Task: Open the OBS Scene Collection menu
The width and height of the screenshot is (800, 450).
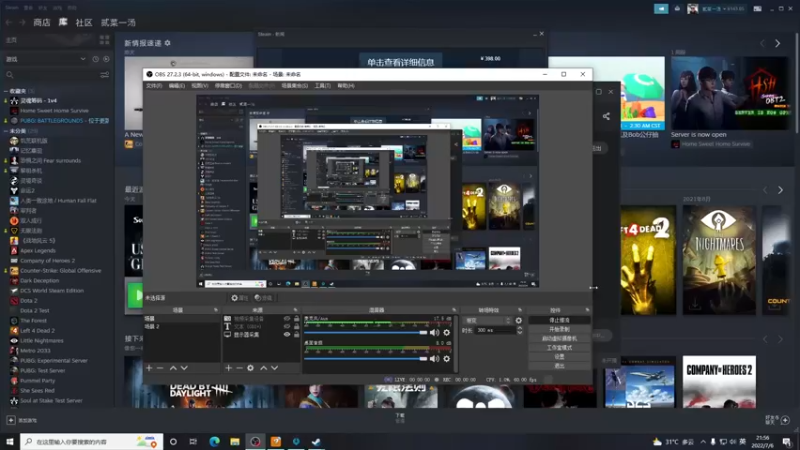Action: [294, 86]
